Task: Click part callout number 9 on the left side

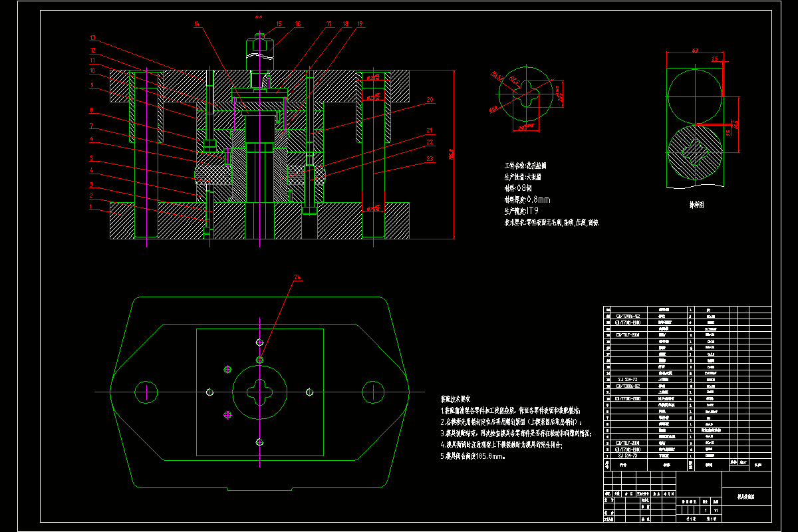Action: tap(93, 86)
